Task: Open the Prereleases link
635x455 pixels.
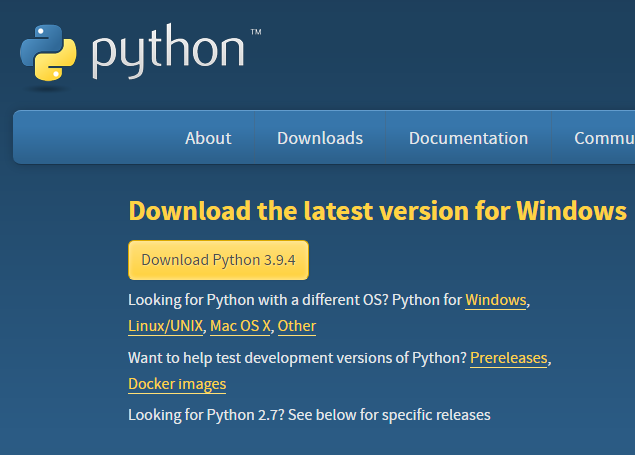Action: click(x=509, y=358)
